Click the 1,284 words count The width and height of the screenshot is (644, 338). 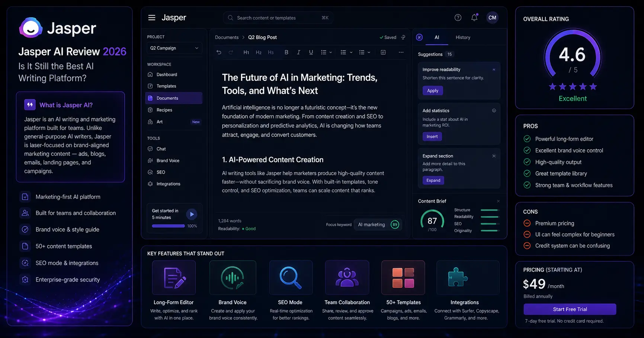[230, 221]
